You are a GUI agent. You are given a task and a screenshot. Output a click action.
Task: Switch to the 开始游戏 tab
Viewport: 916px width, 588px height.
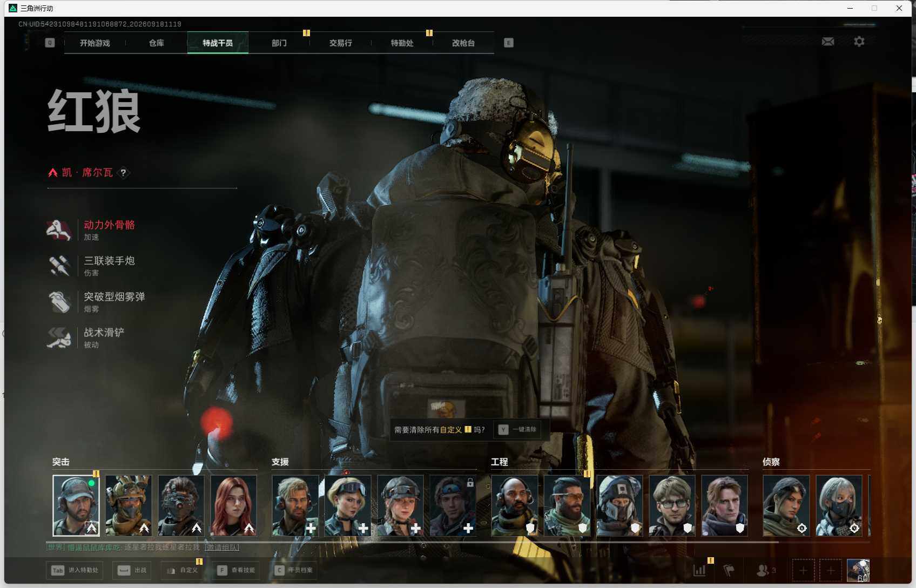(95, 43)
